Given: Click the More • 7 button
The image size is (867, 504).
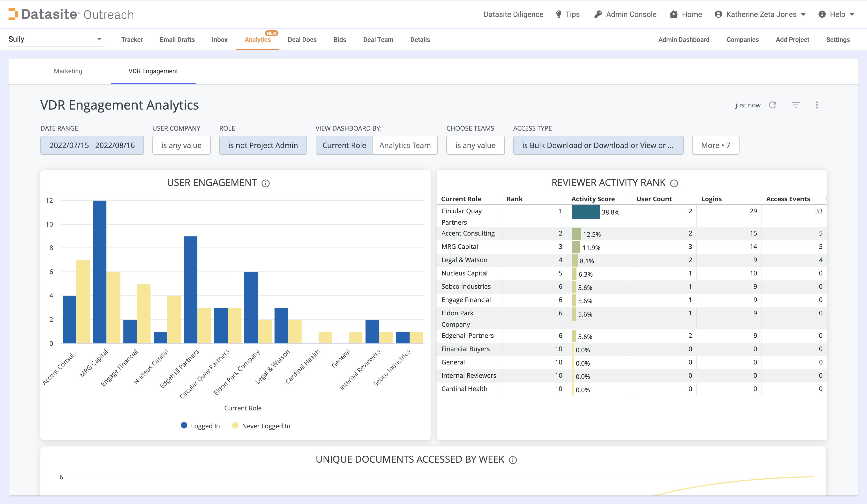Looking at the screenshot, I should tap(716, 145).
